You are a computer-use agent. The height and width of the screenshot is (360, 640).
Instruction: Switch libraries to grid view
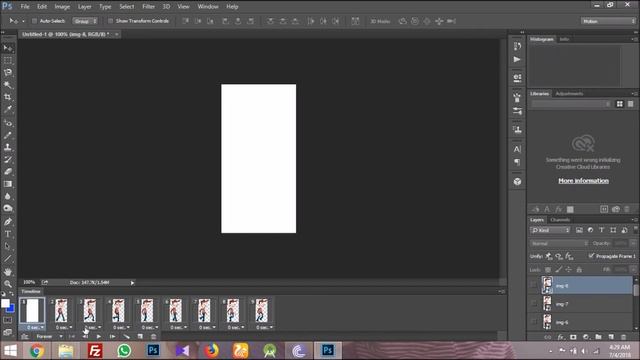[620, 104]
